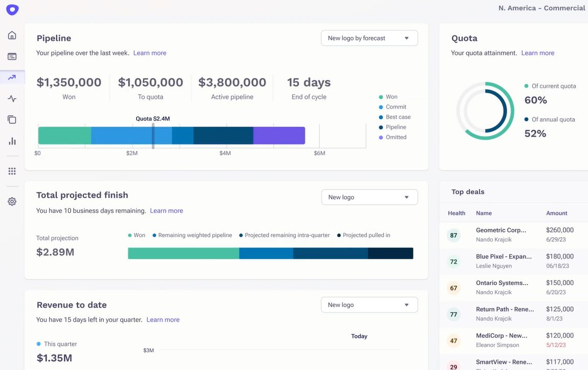The image size is (588, 370).
Task: Click the $1,350,000 Won metric
Action: coord(69,82)
